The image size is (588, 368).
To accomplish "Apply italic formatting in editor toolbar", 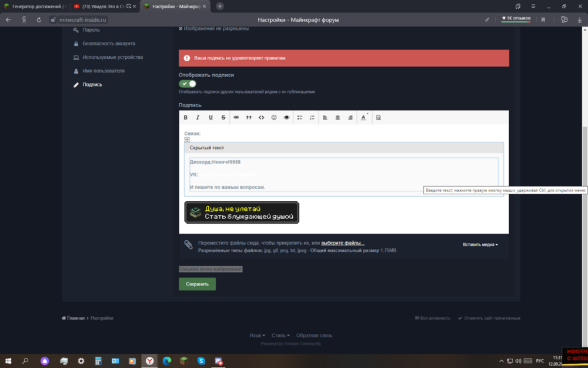I will (x=198, y=118).
